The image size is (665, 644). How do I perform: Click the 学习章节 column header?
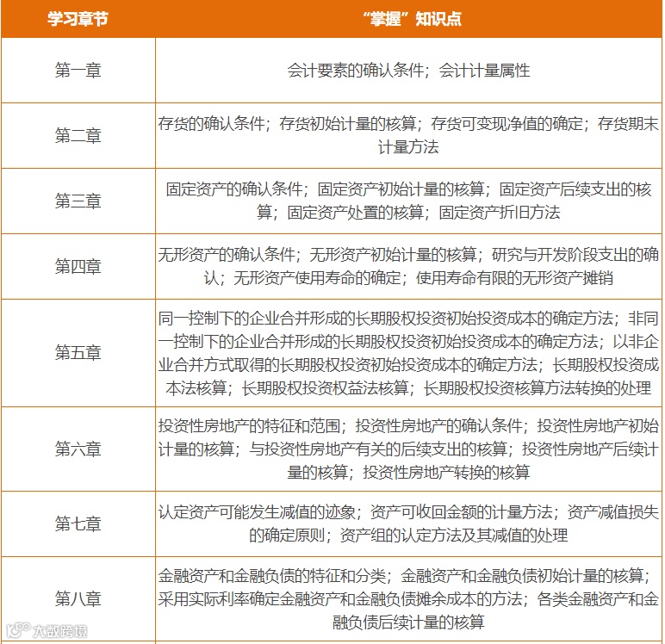coord(78,19)
